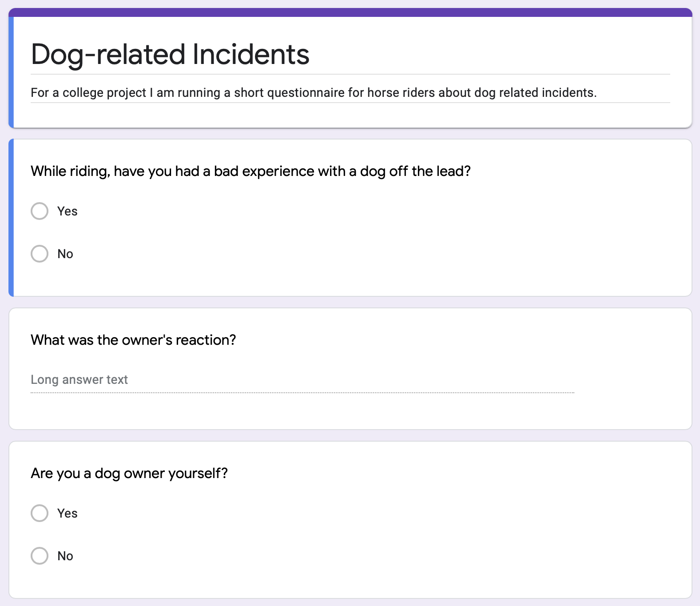Click the purple header banner atop the form
Screen dimensions: 700x606
click(x=350, y=12)
